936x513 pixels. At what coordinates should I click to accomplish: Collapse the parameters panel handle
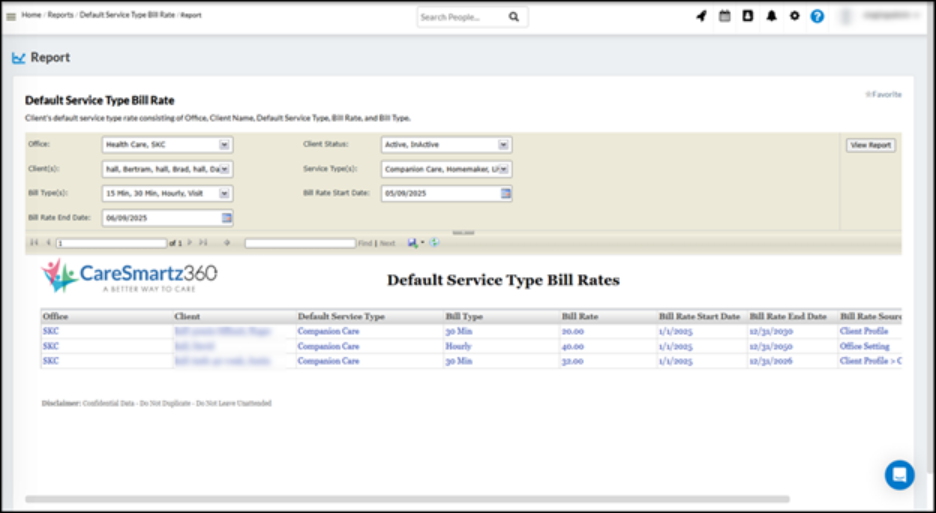click(463, 233)
